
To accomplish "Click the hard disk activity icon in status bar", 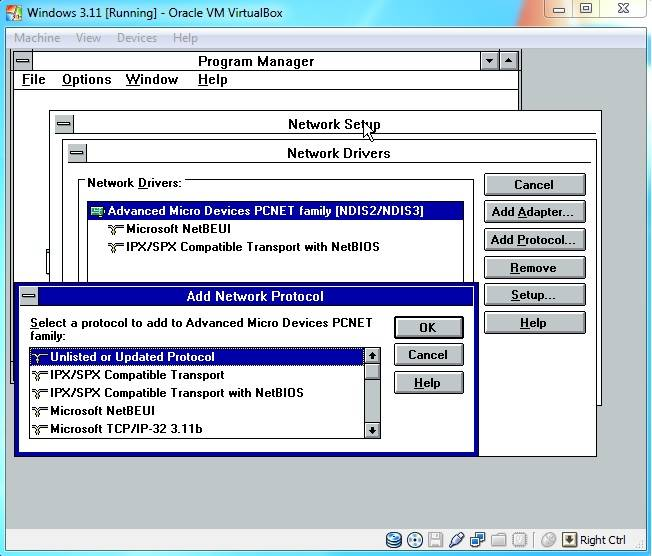I will pyautogui.click(x=394, y=541).
